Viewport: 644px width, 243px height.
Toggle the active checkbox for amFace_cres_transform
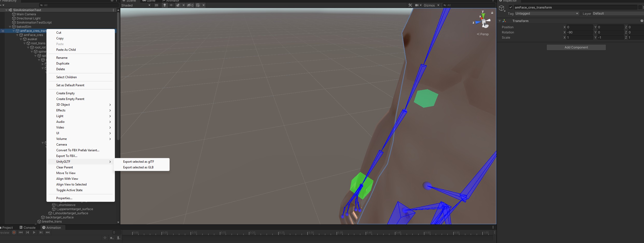(x=510, y=8)
